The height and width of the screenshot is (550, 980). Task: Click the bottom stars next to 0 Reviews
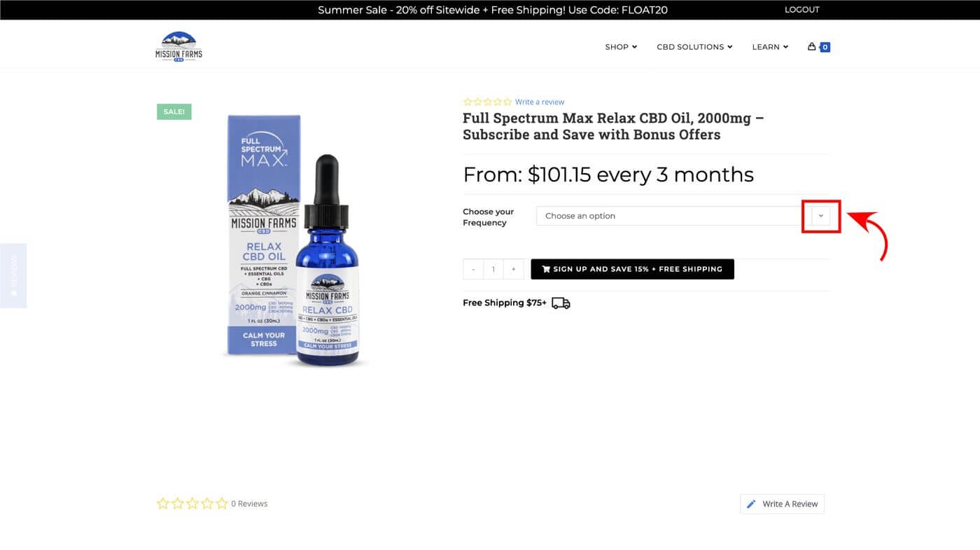(x=192, y=503)
